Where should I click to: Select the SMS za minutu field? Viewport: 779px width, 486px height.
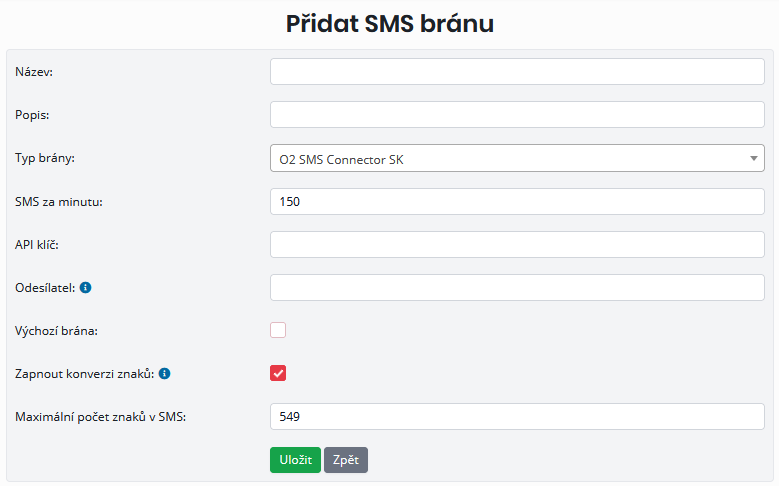point(516,201)
